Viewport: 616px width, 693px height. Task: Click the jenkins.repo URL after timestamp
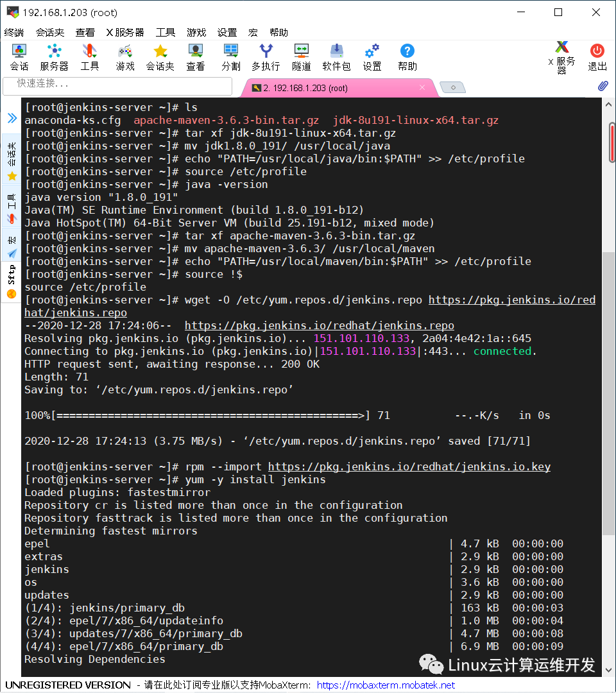(319, 325)
